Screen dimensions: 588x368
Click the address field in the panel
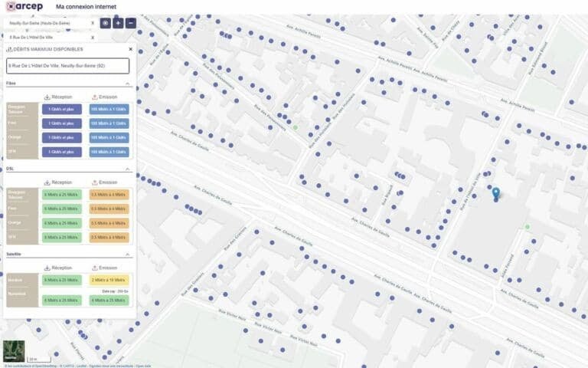[68, 66]
